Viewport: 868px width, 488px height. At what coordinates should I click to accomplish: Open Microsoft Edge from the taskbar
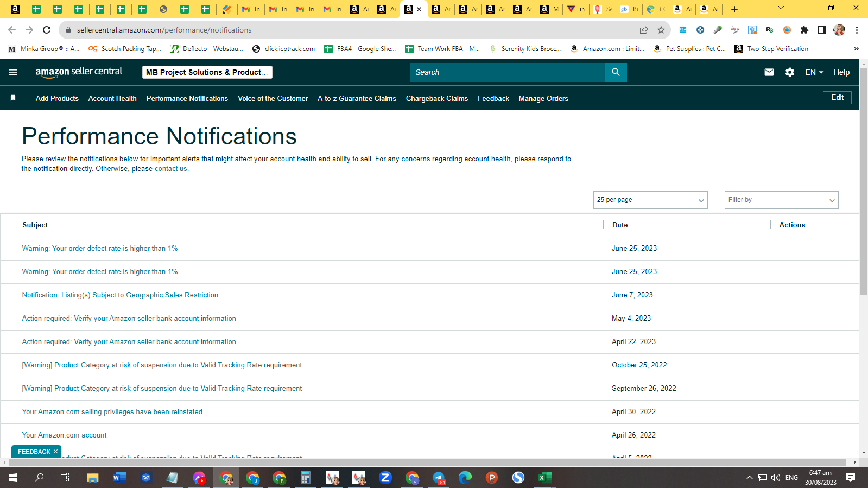(465, 478)
